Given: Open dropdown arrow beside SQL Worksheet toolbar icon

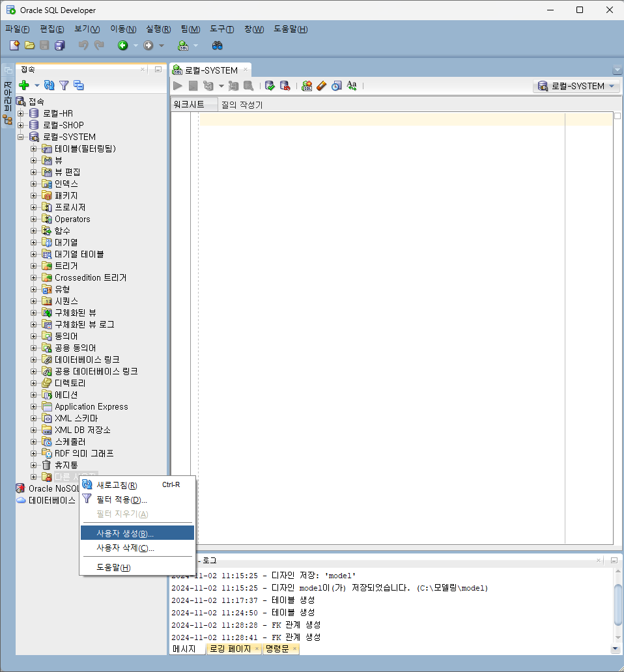Looking at the screenshot, I should pos(196,46).
